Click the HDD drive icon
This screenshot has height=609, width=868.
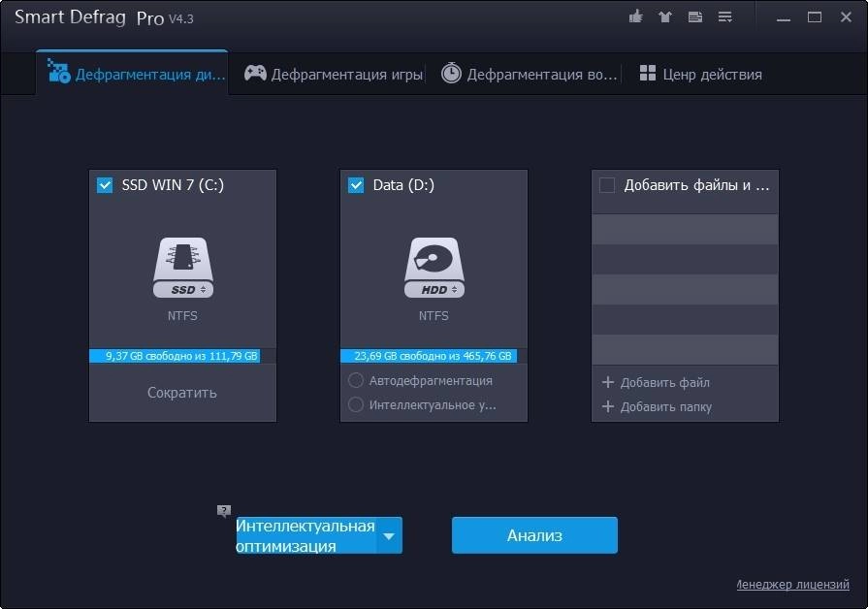tap(434, 268)
